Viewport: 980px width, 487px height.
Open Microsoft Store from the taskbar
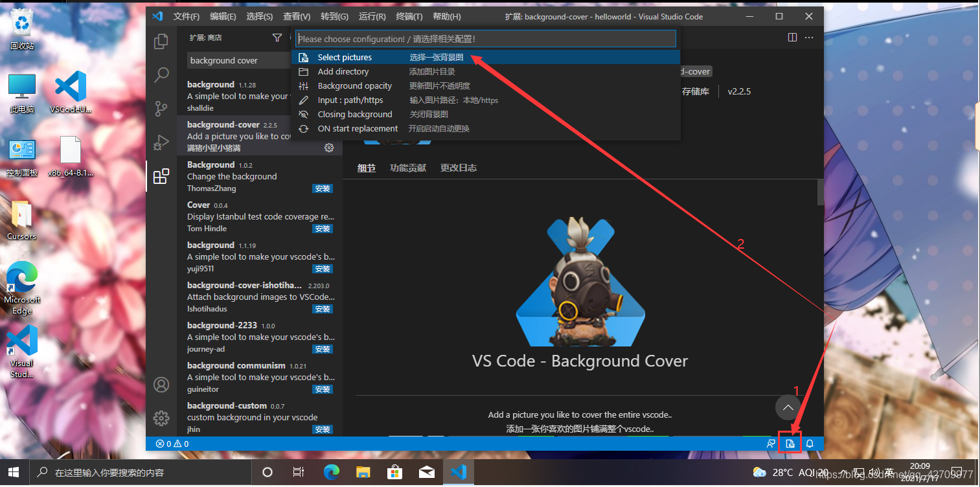pyautogui.click(x=395, y=472)
